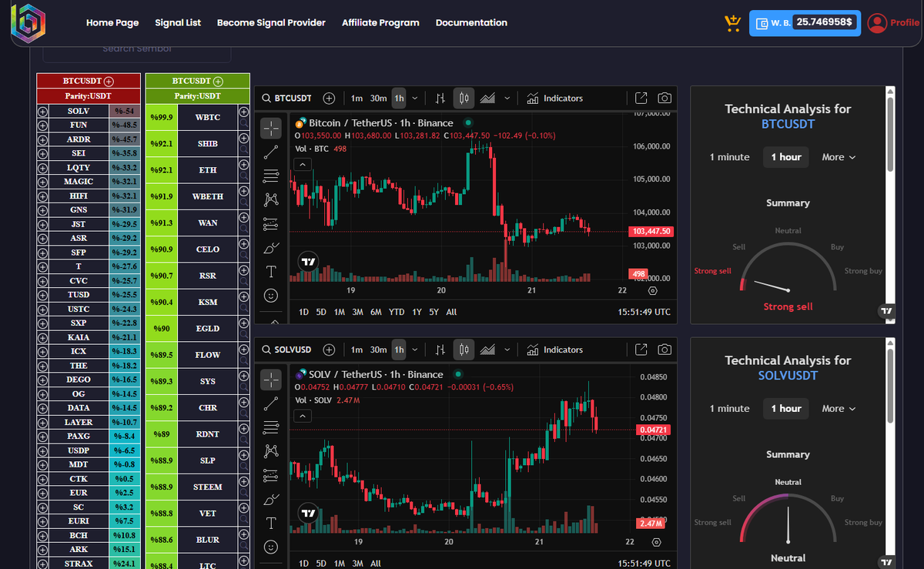Go to Home Page
Image resolution: width=924 pixels, height=569 pixels.
click(112, 23)
